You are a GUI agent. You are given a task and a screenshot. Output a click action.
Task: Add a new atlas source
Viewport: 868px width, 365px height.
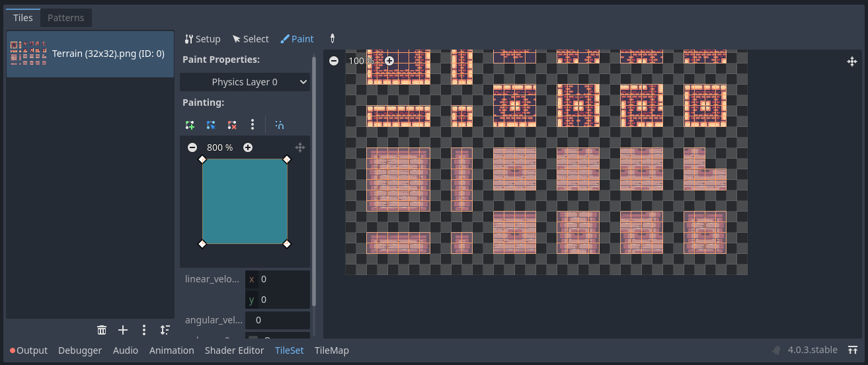[x=123, y=330]
